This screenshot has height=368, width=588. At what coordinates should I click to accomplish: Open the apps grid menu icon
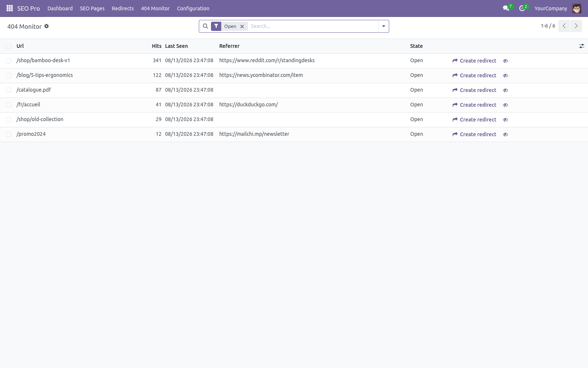coord(10,8)
